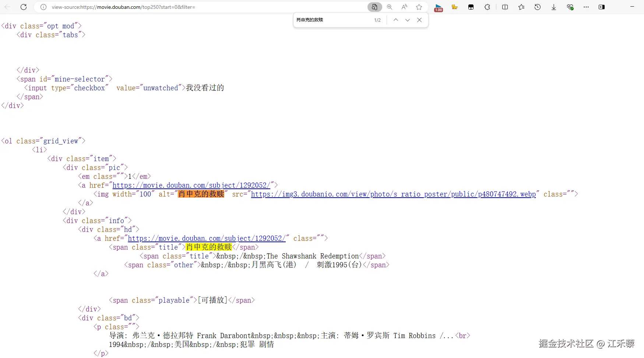Click the div class info line
This screenshot has width=644, height=358.
pos(97,220)
